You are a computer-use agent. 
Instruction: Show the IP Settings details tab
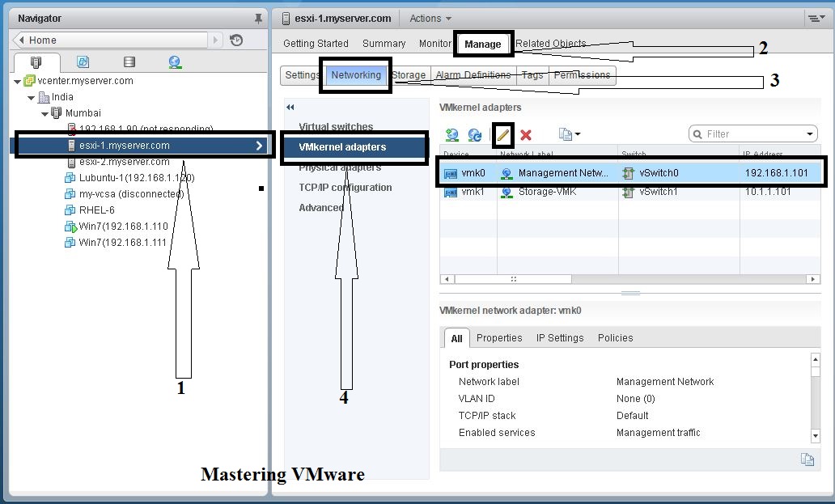(x=560, y=338)
